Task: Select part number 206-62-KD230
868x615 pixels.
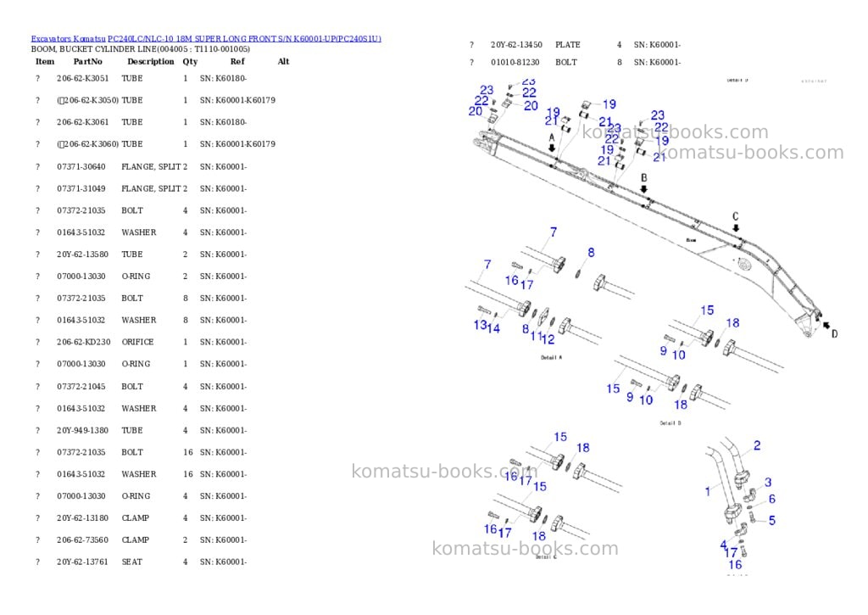Action: [84, 343]
